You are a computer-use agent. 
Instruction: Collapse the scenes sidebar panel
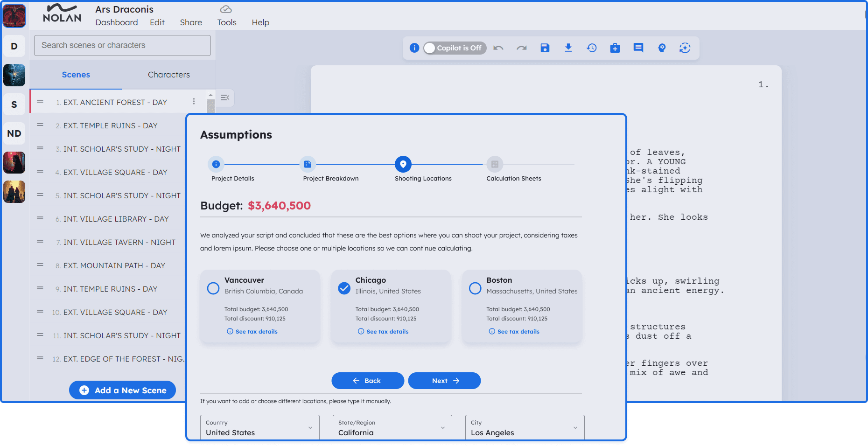point(225,98)
